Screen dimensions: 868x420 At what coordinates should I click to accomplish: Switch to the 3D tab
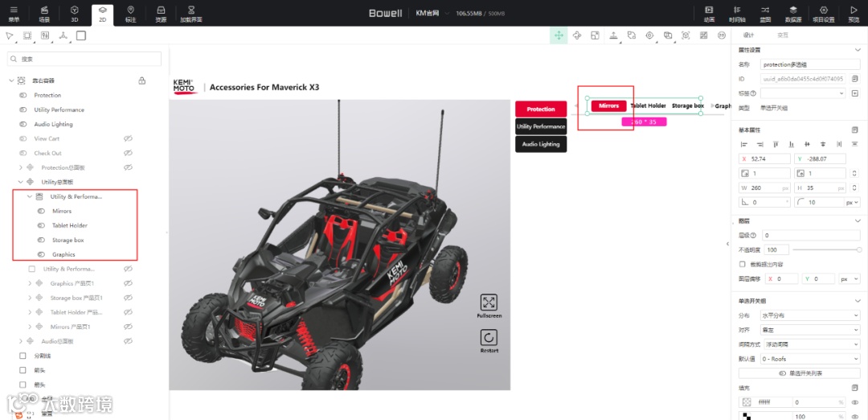(75, 14)
